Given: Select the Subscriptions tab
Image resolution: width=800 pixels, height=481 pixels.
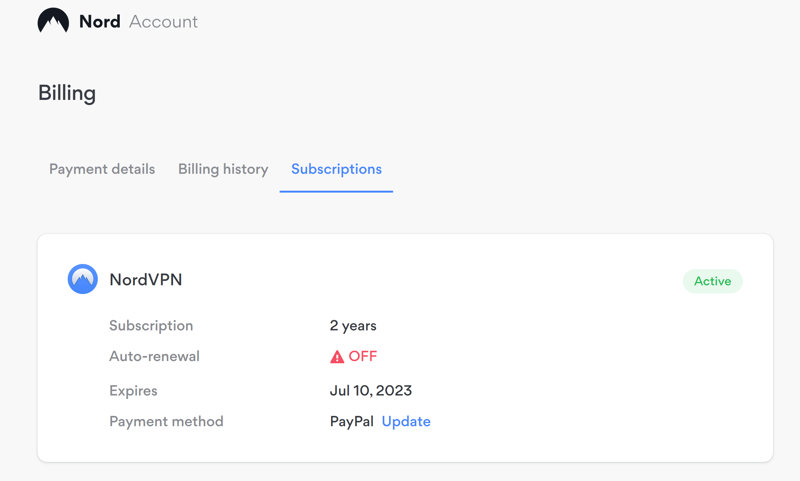Looking at the screenshot, I should coord(336,169).
